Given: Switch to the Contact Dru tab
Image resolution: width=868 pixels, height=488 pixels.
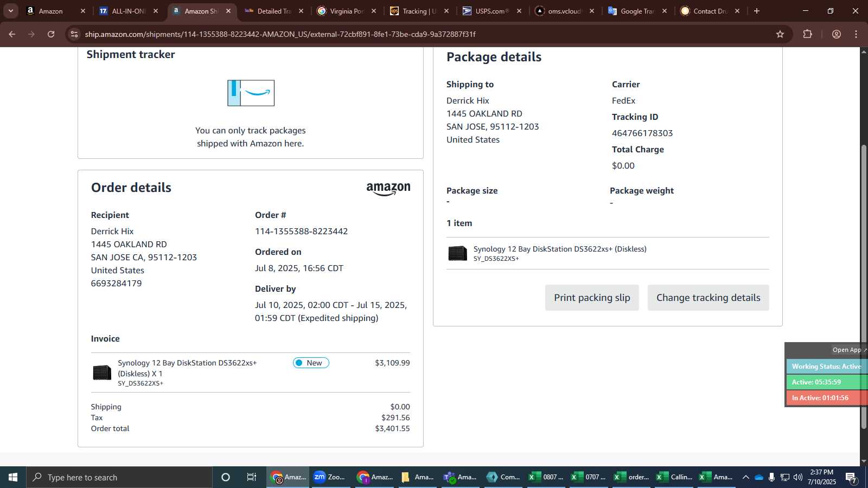Looking at the screenshot, I should [710, 11].
